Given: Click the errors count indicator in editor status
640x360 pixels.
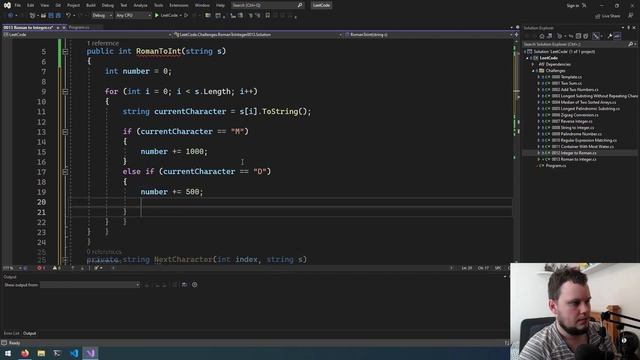Looking at the screenshot, I should click(41, 268).
